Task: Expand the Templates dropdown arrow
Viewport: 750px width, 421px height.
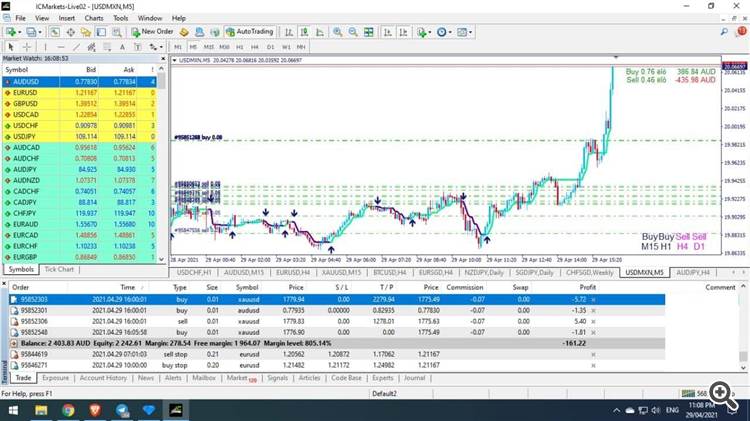Action: 471,32
